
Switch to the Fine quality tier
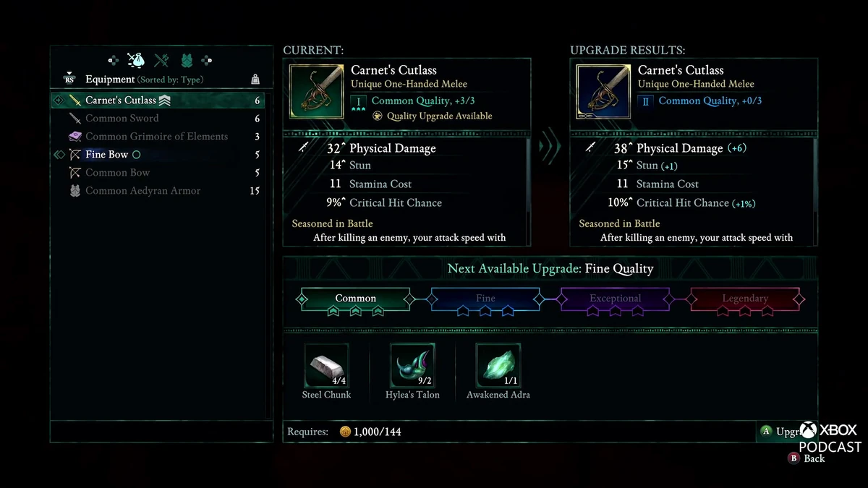(x=485, y=299)
